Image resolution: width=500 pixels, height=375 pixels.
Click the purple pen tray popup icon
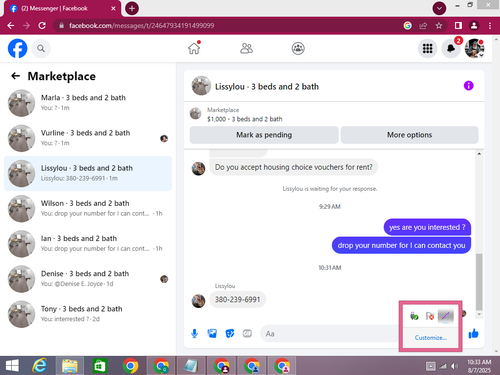(x=446, y=316)
